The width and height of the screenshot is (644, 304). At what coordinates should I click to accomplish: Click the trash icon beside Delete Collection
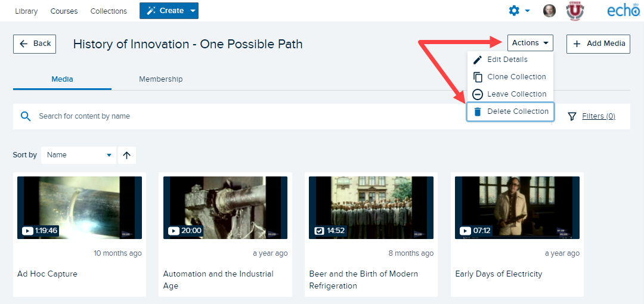[477, 111]
